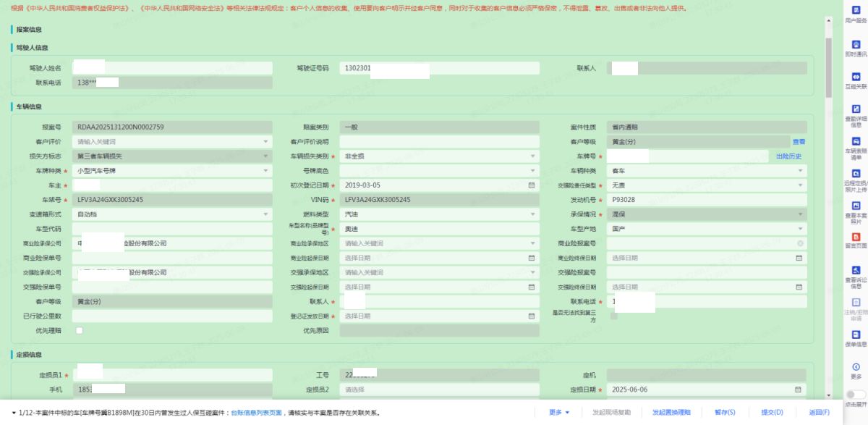Viewport: 868px width, 425px height.
Task: Click calendar icon in 定损日期 field
Action: pos(799,390)
